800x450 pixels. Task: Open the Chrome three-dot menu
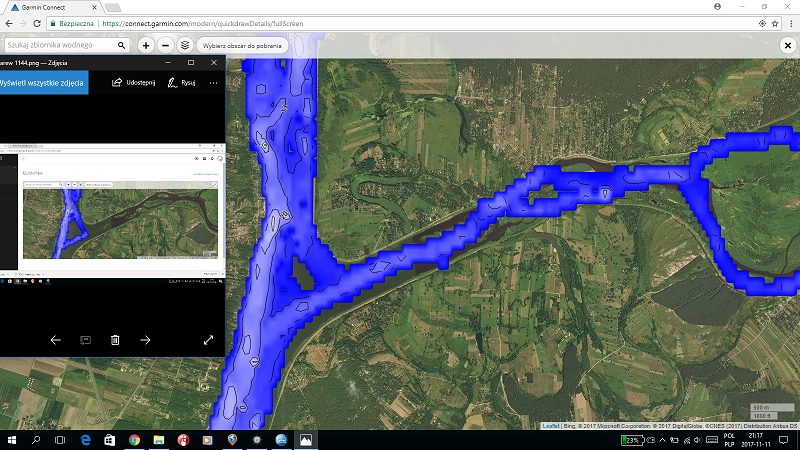[x=789, y=21]
